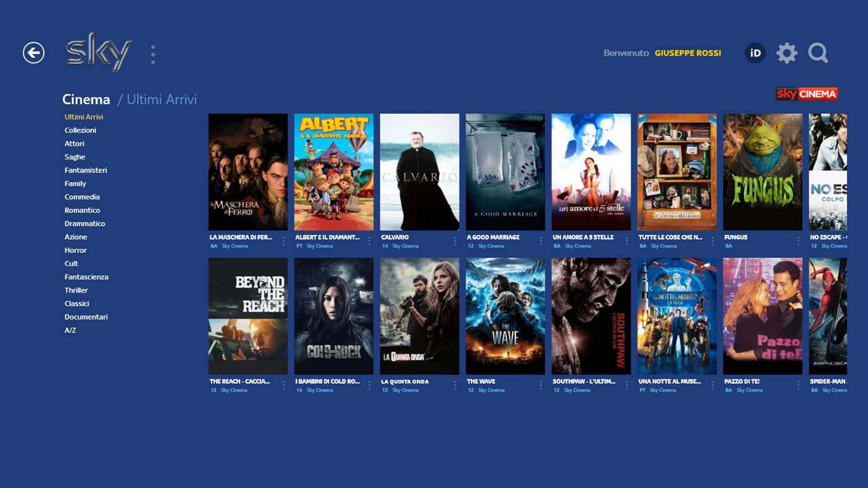This screenshot has height=488, width=868.
Task: Browse the Romantico genre
Action: click(x=83, y=210)
